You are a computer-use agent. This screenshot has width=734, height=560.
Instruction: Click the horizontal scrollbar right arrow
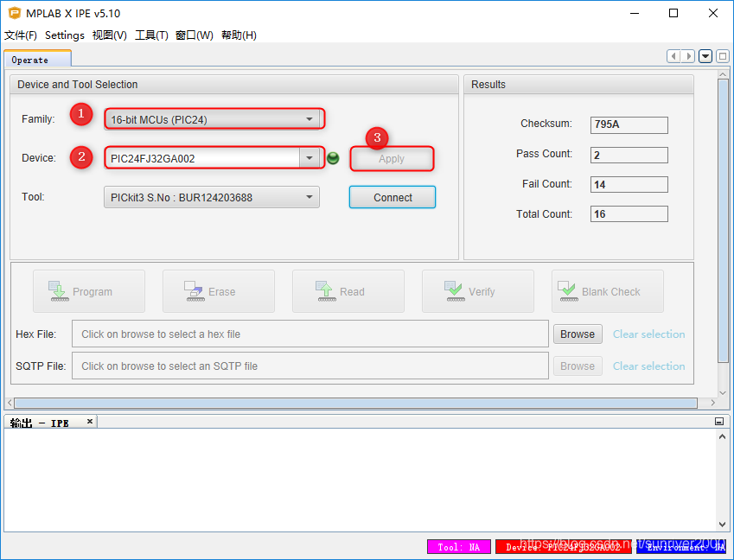click(x=713, y=403)
